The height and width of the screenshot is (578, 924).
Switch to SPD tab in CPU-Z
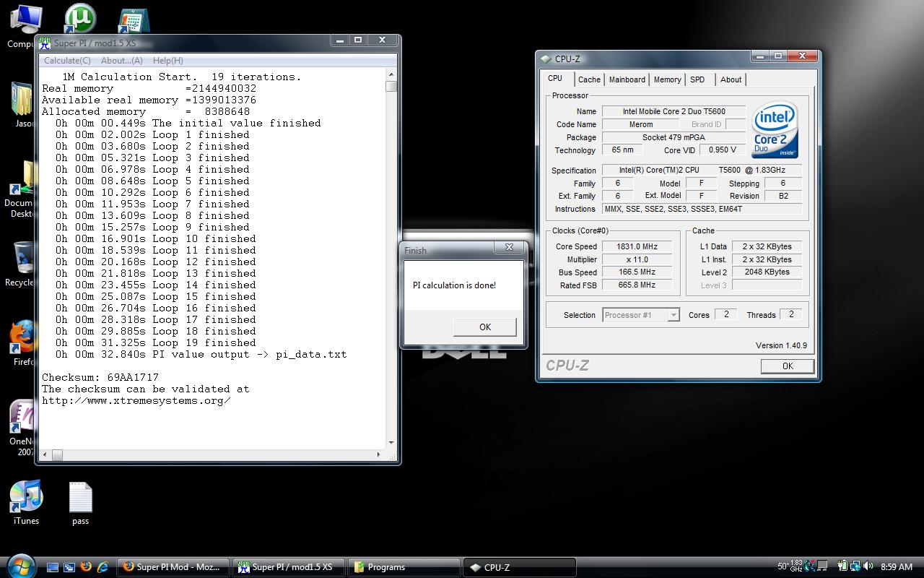pos(697,79)
